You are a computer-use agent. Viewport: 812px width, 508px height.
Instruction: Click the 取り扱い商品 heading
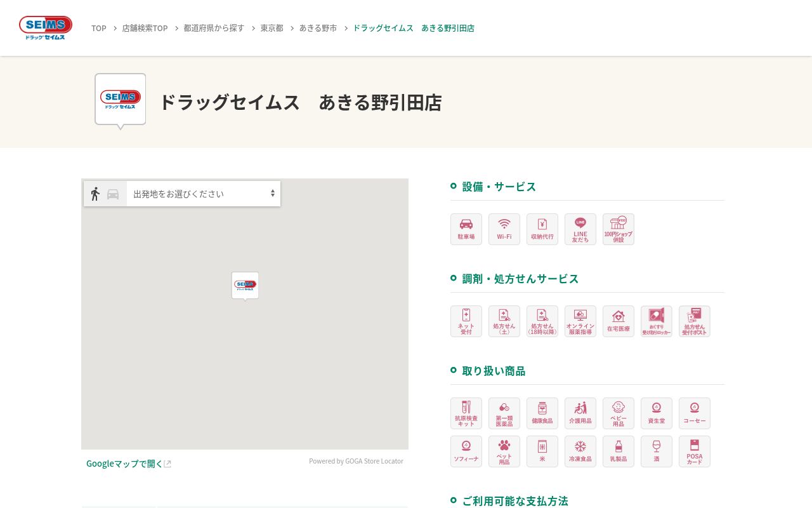494,370
